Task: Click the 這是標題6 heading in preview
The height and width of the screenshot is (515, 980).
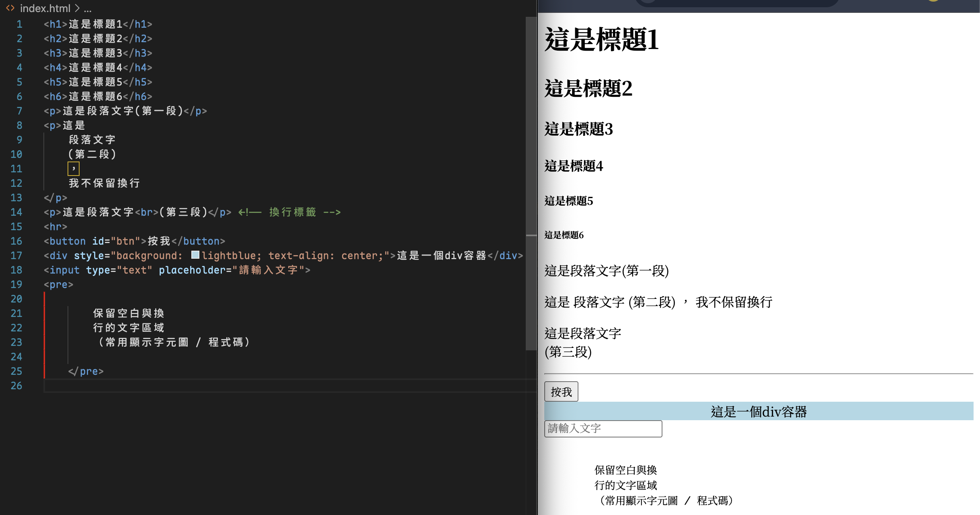Action: coord(564,235)
